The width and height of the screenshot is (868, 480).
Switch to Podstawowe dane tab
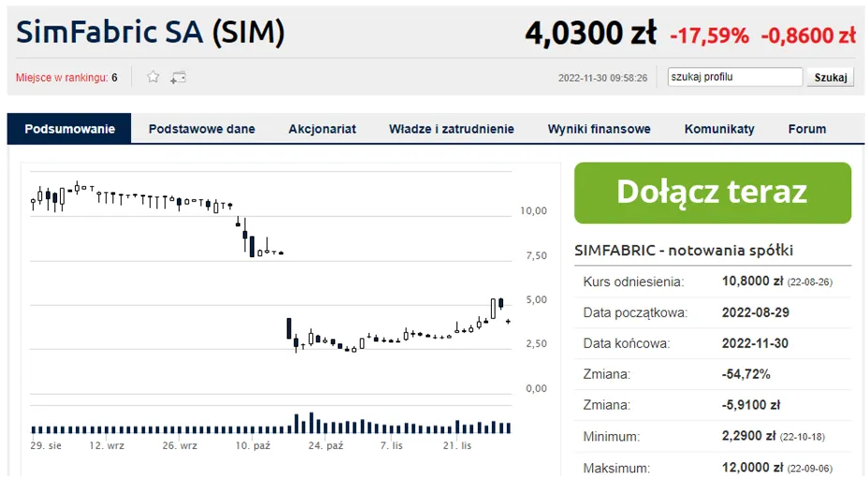point(201,129)
